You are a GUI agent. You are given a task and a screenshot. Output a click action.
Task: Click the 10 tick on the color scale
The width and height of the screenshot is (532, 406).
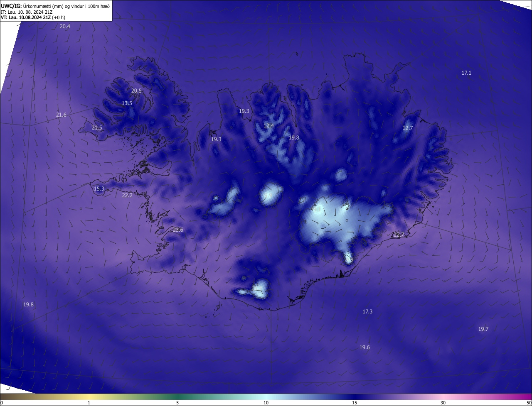[266, 403]
